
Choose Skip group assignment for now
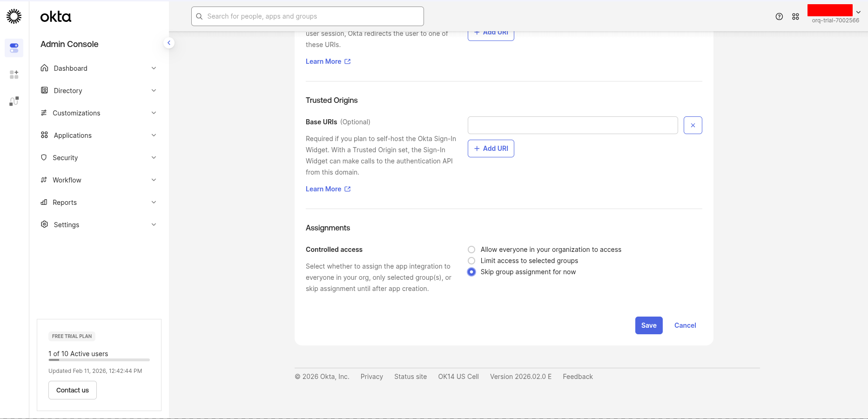471,272
